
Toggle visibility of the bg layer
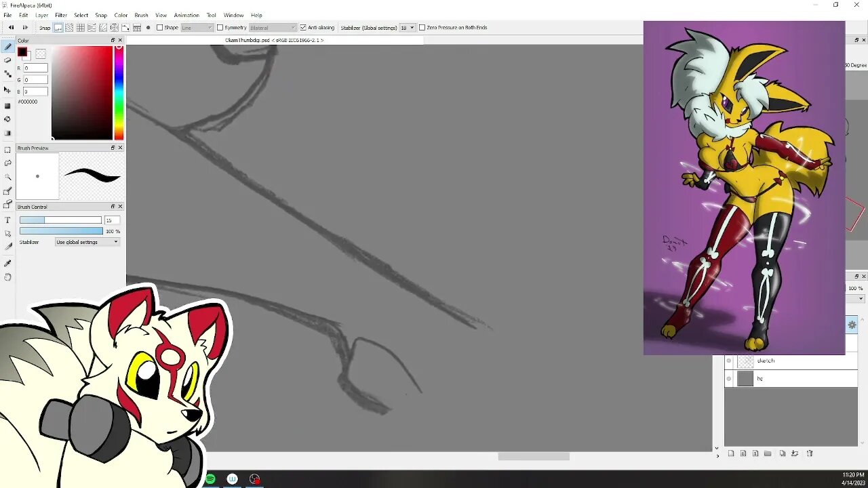729,379
